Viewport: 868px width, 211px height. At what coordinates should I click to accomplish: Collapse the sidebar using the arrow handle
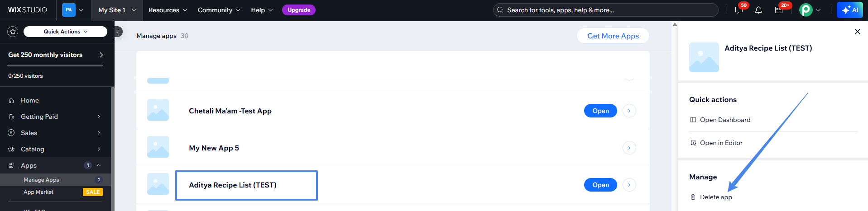[118, 32]
